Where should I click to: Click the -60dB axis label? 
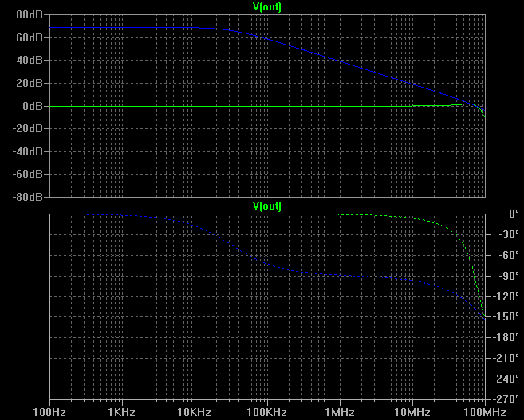tap(28, 175)
